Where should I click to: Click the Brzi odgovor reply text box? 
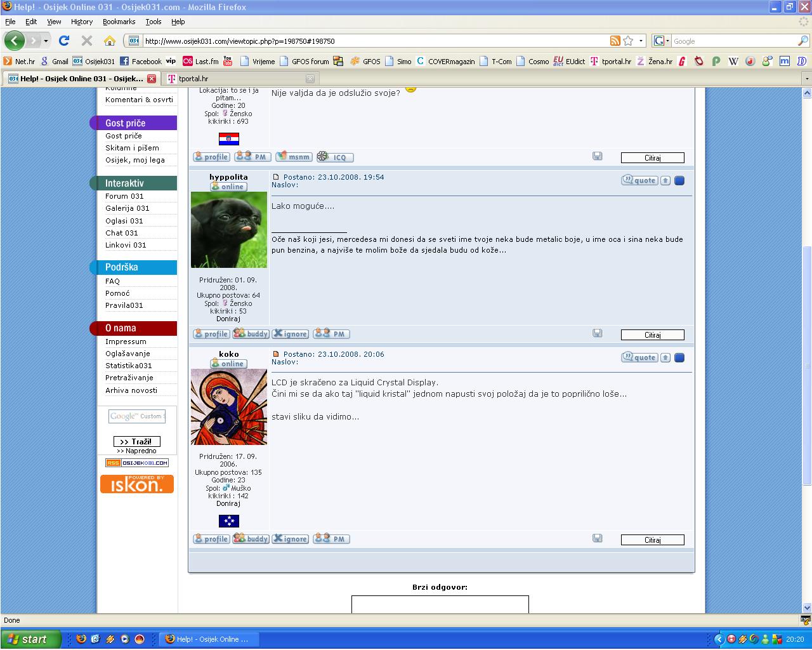[440, 604]
